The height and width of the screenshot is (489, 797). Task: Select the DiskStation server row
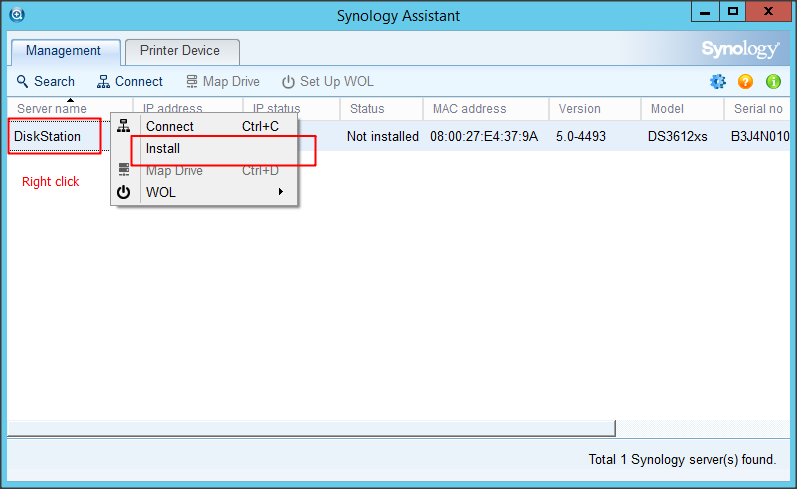click(48, 136)
